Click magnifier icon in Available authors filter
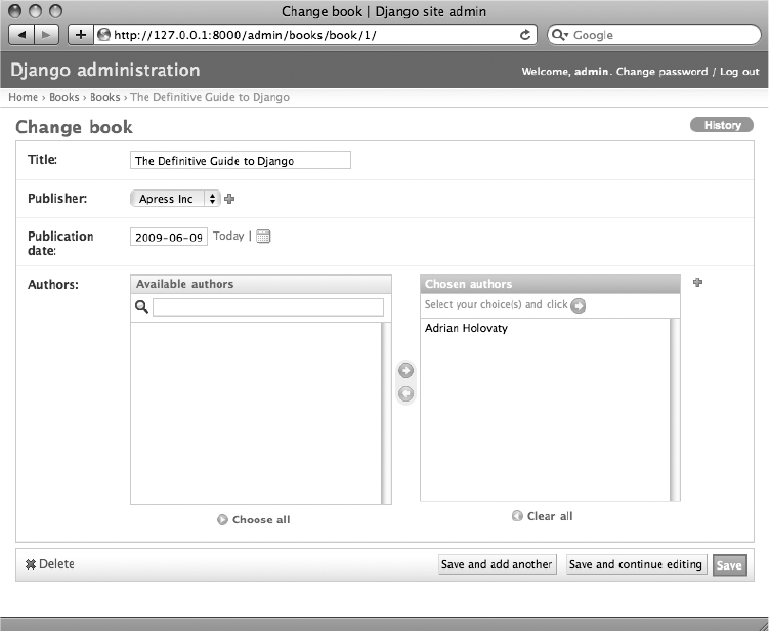 pos(141,307)
